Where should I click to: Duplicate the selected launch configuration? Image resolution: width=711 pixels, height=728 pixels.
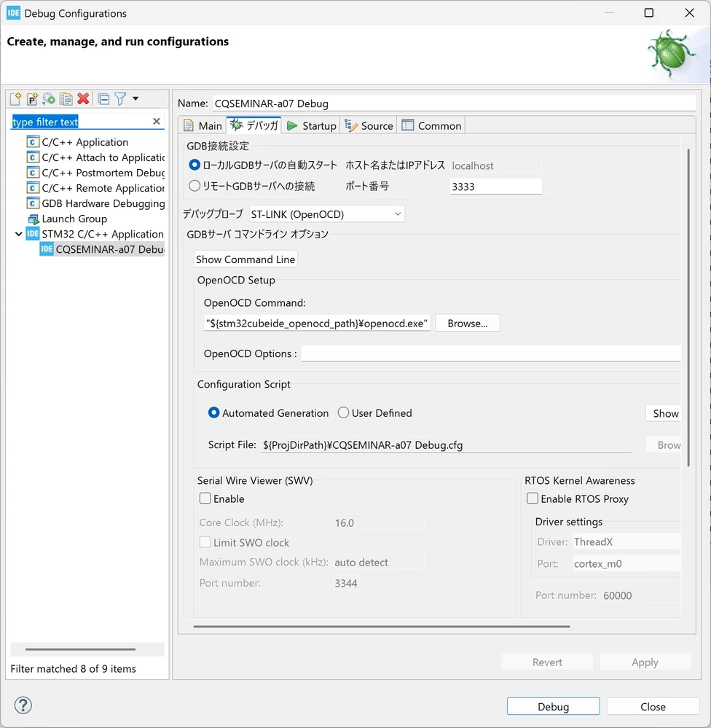point(66,98)
